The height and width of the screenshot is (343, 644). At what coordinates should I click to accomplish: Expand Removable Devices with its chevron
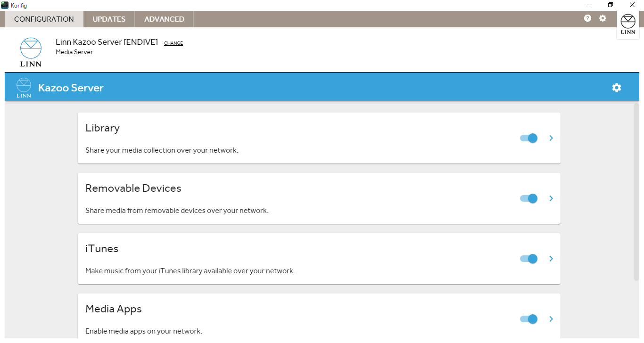551,198
